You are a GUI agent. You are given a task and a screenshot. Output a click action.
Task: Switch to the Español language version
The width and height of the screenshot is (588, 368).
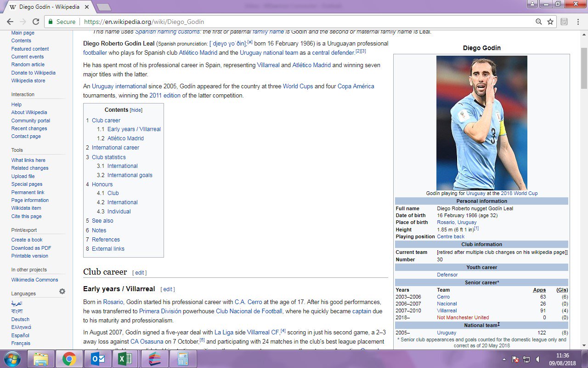(21, 335)
